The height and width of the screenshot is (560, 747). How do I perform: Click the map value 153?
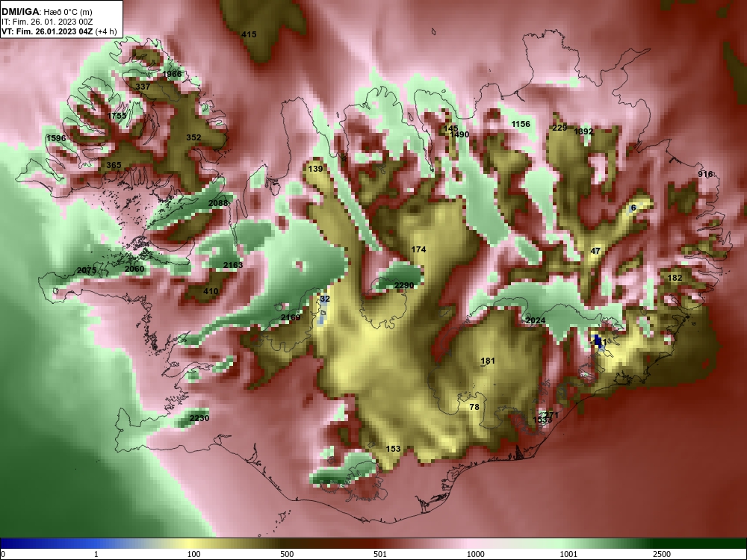coord(393,449)
